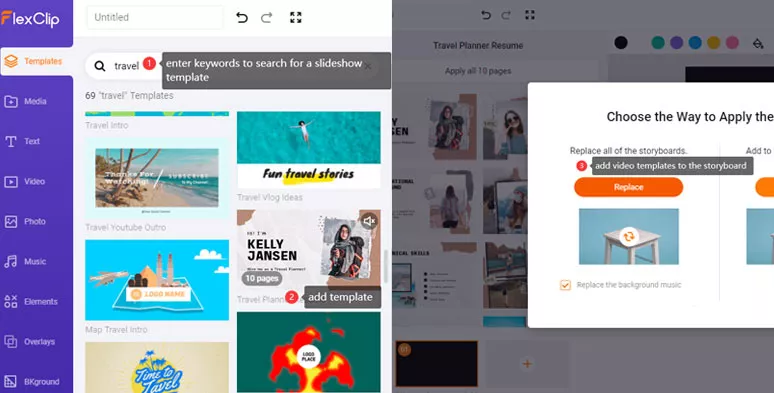The image size is (774, 393).
Task: Click the Travel Planner Resume title
Action: tap(478, 45)
